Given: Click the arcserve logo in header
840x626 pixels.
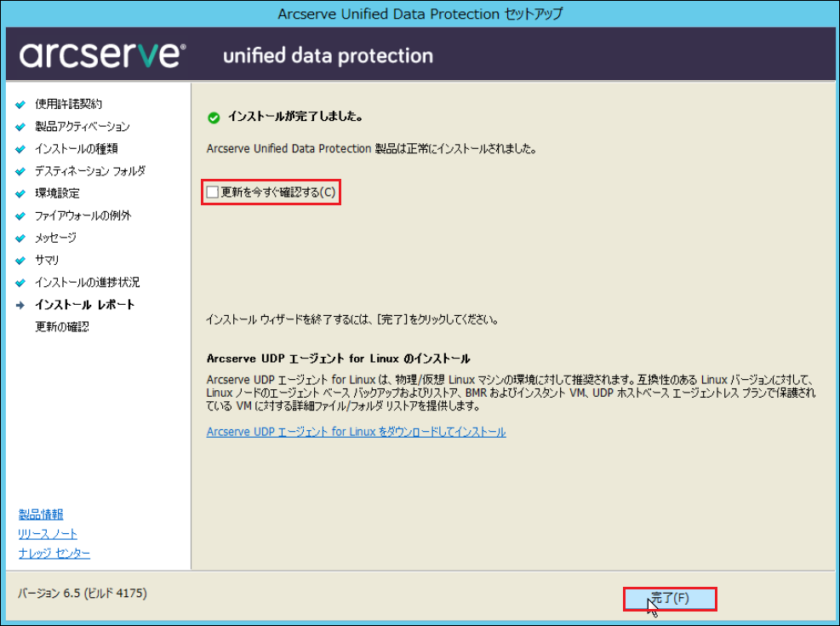Looking at the screenshot, I should pyautogui.click(x=102, y=55).
